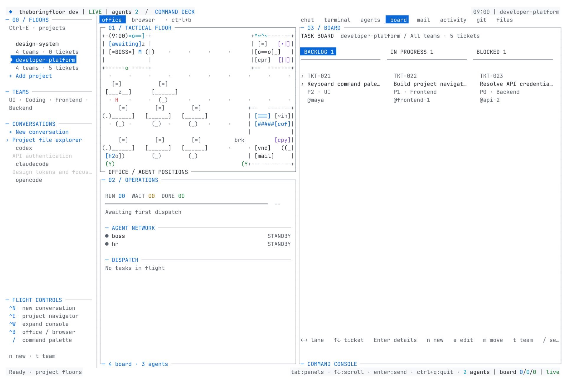The width and height of the screenshot is (567, 392).
Task: Click + Add project link
Action: (x=30, y=76)
